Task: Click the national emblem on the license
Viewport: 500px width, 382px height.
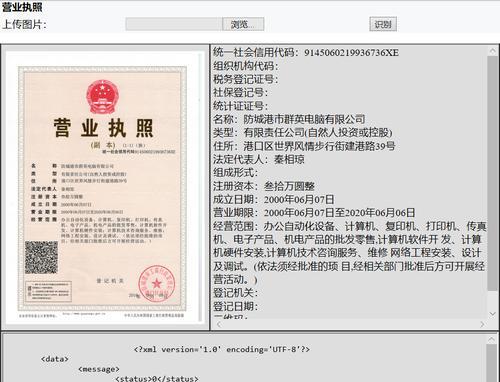Action: coord(102,97)
